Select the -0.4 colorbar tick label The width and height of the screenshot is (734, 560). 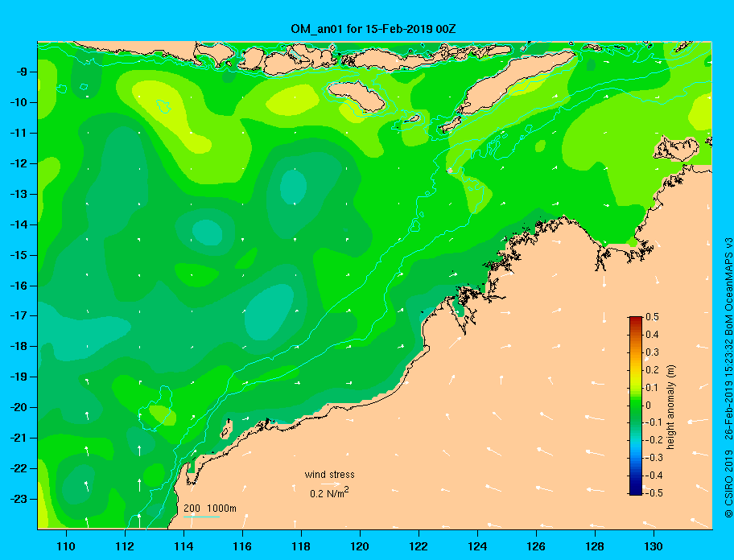tap(654, 476)
